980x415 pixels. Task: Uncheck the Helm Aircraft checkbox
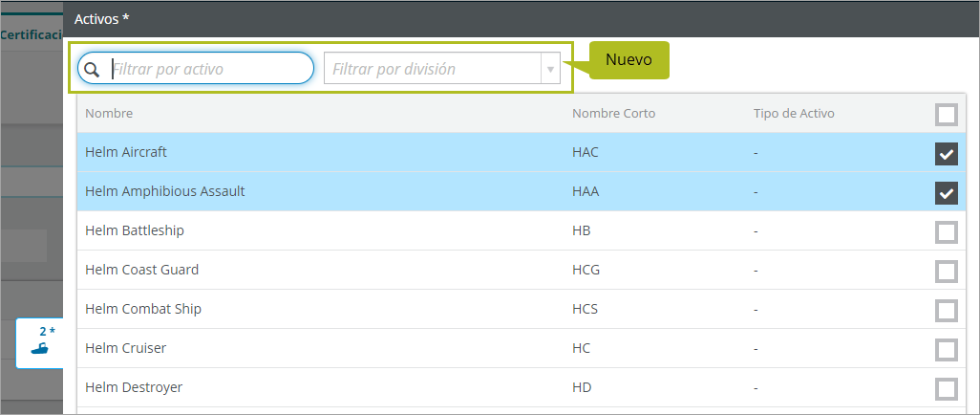tap(947, 154)
